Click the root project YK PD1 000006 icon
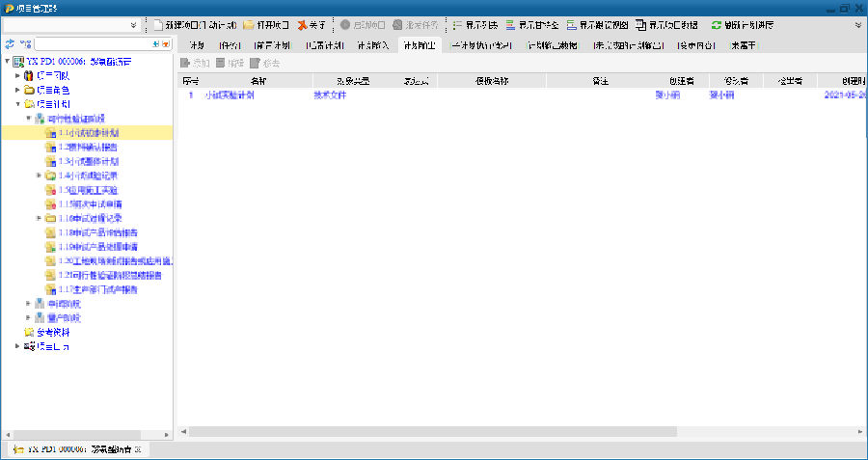This screenshot has height=460, width=868. (18, 62)
